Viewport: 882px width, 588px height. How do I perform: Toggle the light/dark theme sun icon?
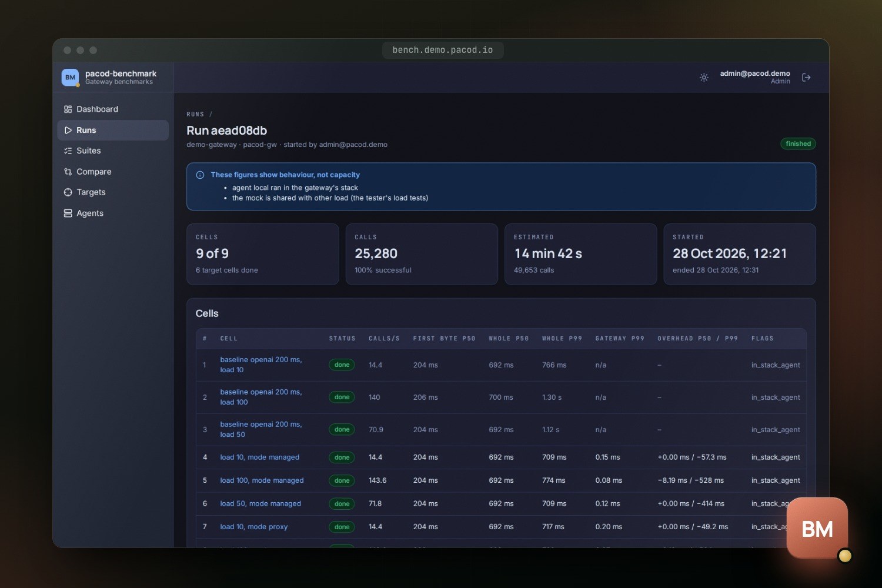tap(704, 77)
